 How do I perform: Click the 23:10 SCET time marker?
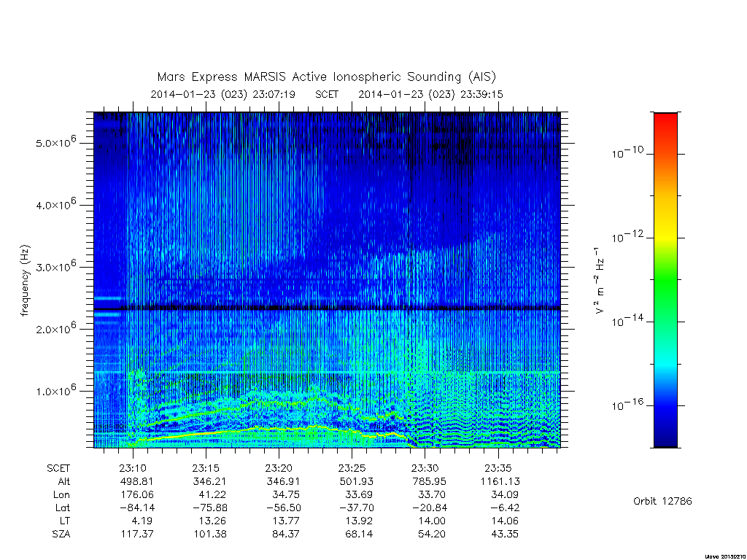(133, 468)
